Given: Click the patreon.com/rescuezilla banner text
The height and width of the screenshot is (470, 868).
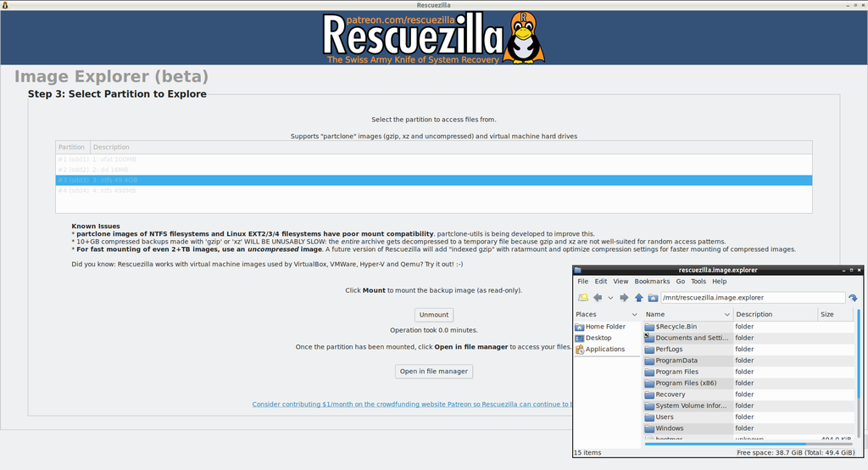Looking at the screenshot, I should tap(400, 20).
